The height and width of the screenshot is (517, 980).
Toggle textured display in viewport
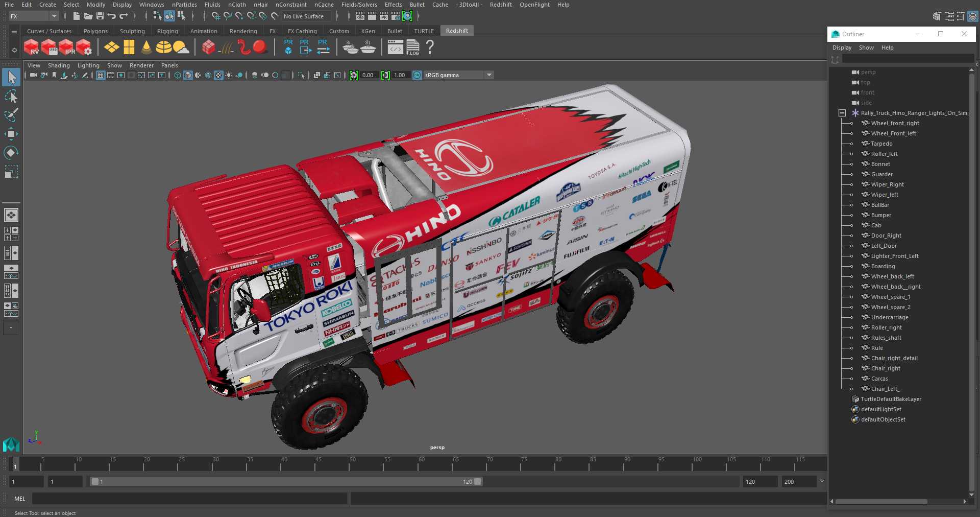point(218,75)
